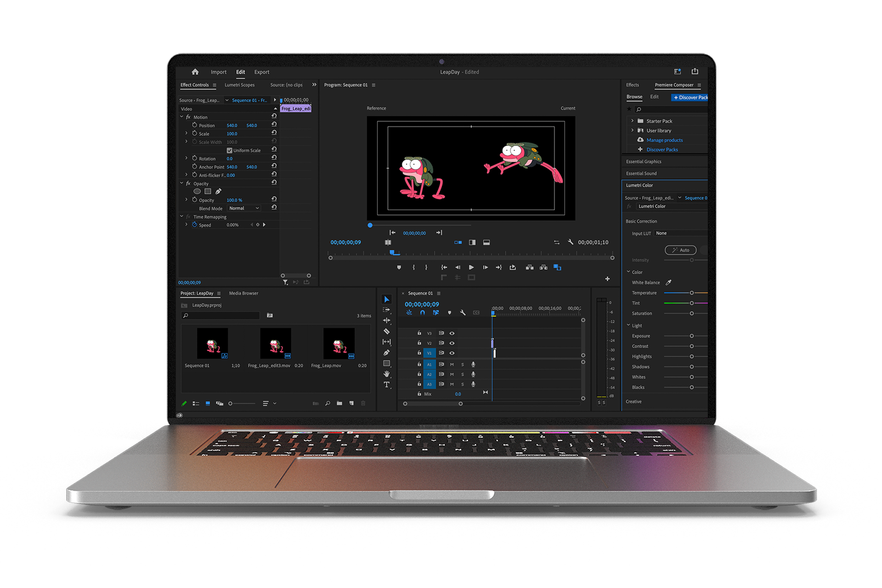Select the Ripple Edit tool
The height and width of the screenshot is (588, 882).
[x=387, y=321]
